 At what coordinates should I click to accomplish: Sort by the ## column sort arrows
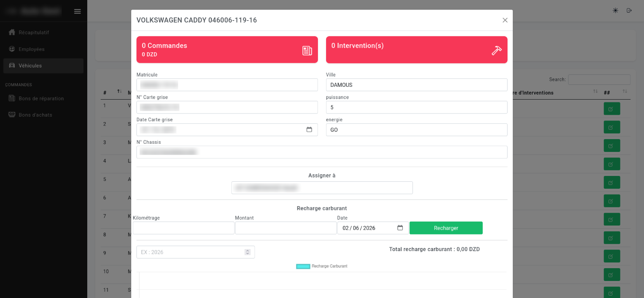625,91
